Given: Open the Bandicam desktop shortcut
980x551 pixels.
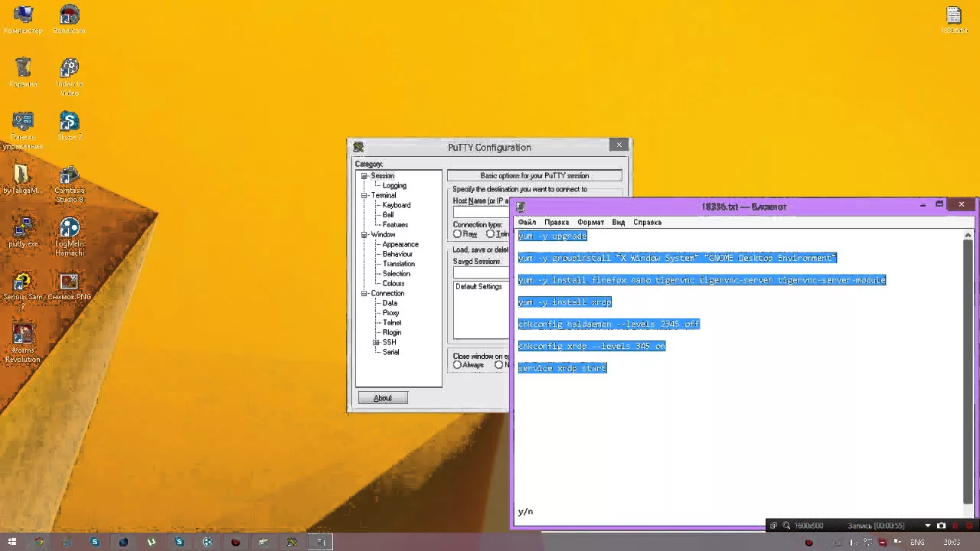Looking at the screenshot, I should [x=69, y=20].
